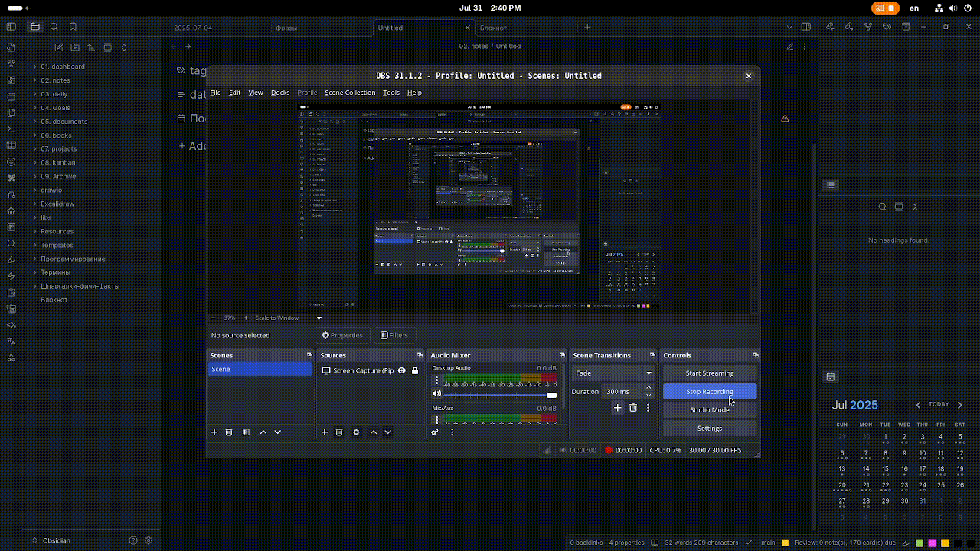Screen dimensions: 980x551
Task: Float the Scenes dock with its pop-out icon
Action: [309, 355]
